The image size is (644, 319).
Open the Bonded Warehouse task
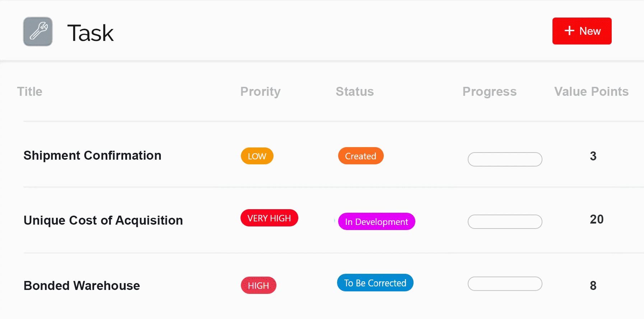point(81,286)
